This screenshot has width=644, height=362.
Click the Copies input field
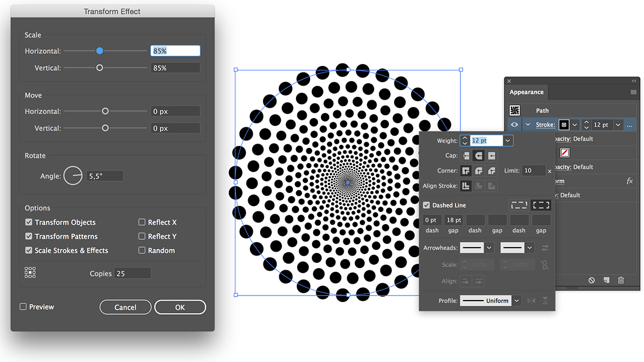[132, 272]
